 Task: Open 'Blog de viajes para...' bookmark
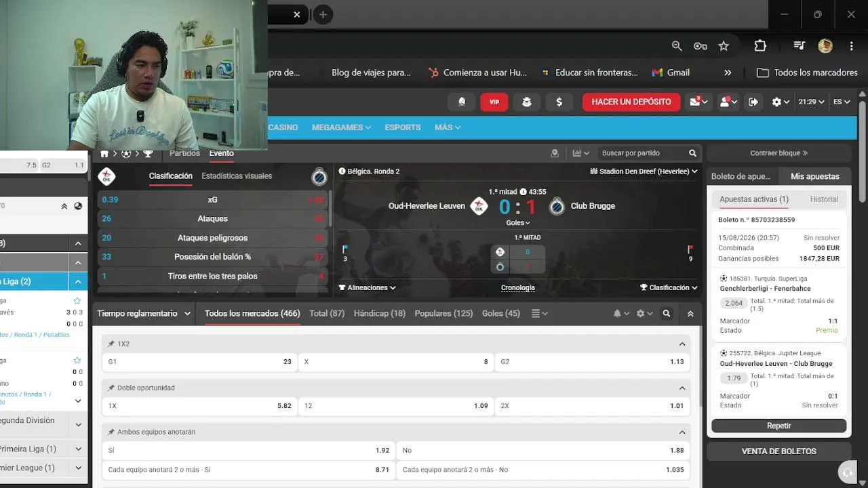tap(371, 73)
